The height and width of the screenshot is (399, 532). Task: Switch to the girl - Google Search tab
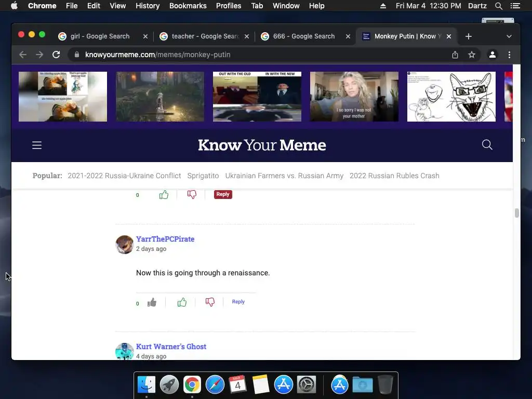click(100, 36)
